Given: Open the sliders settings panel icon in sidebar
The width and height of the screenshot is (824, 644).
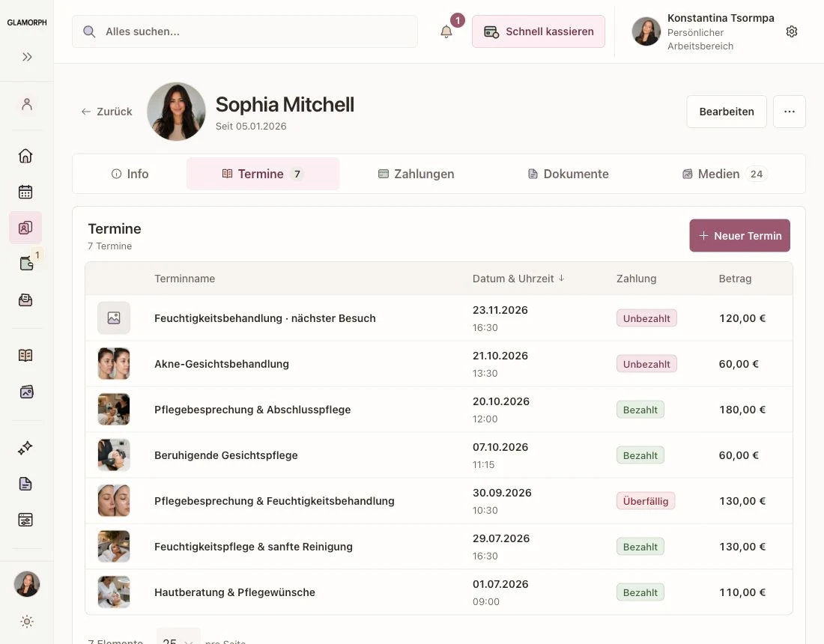Looking at the screenshot, I should 25,520.
